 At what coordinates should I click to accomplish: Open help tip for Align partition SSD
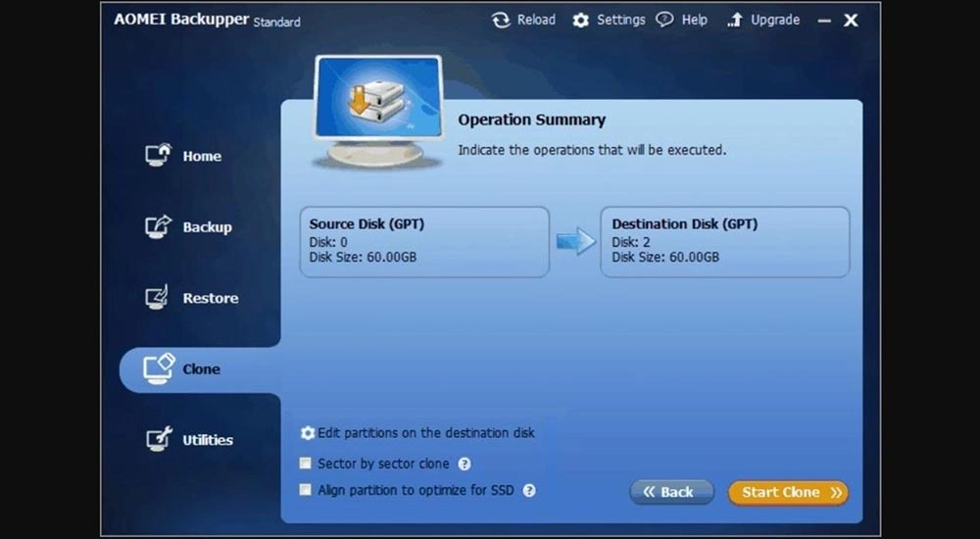point(529,490)
